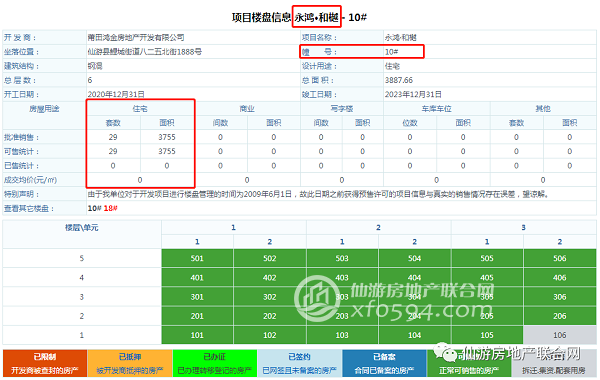Screen dimensions: 600x380
Task: Click the orange 已抵押 legend swatch
Action: [x=130, y=363]
